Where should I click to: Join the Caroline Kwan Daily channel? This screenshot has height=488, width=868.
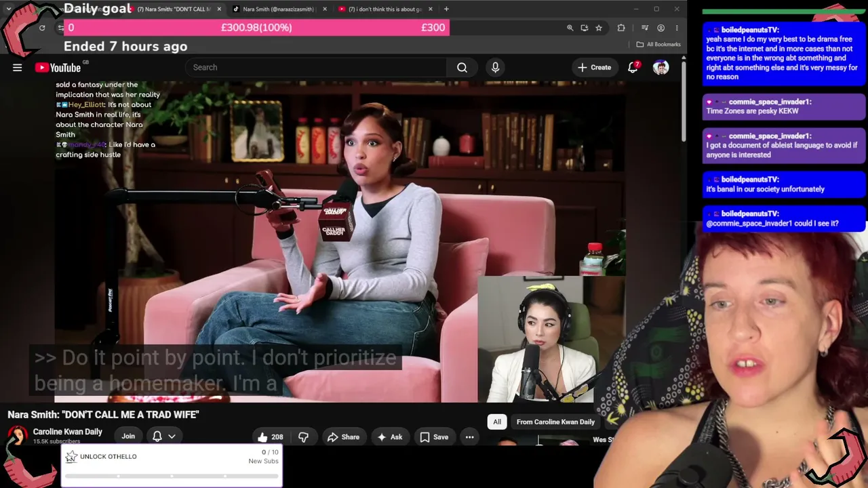tap(128, 436)
